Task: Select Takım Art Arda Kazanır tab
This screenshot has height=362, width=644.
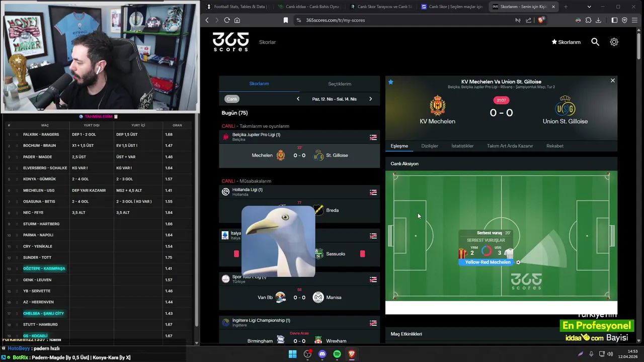Action: tap(510, 146)
